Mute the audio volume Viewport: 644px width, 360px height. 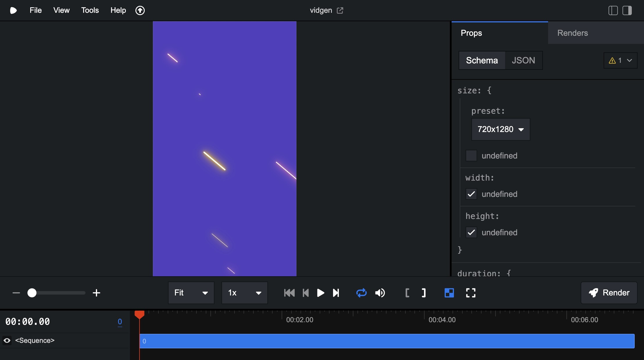point(380,293)
